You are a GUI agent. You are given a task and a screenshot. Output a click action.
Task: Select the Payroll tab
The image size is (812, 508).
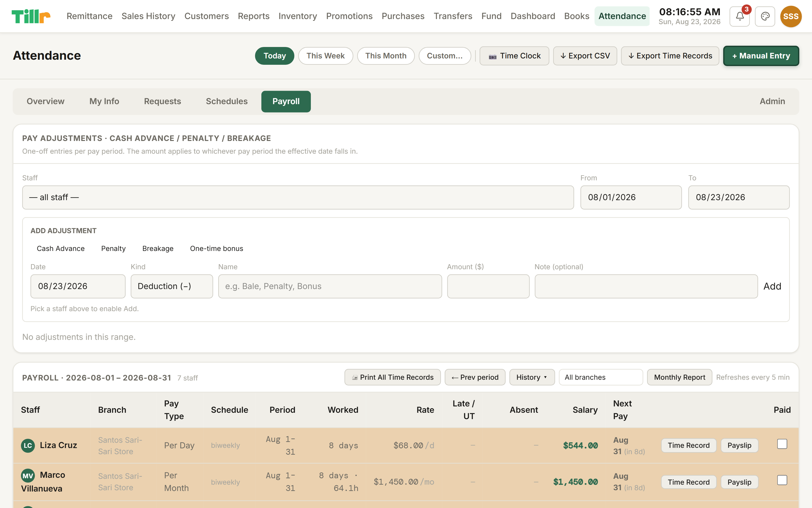pyautogui.click(x=286, y=101)
